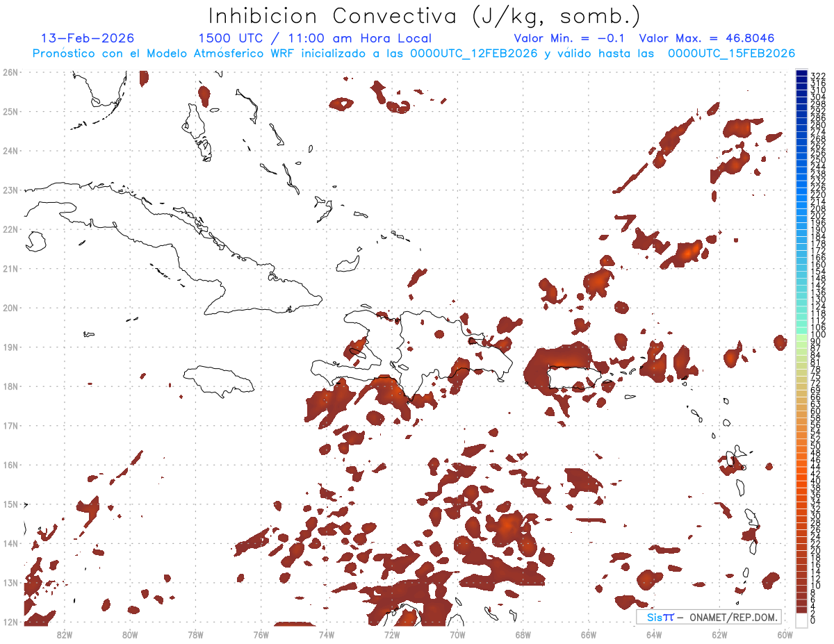
Task: Click the title 'Inhibicion Convectiva (J/kg, somb.)'
Action: 425,16
